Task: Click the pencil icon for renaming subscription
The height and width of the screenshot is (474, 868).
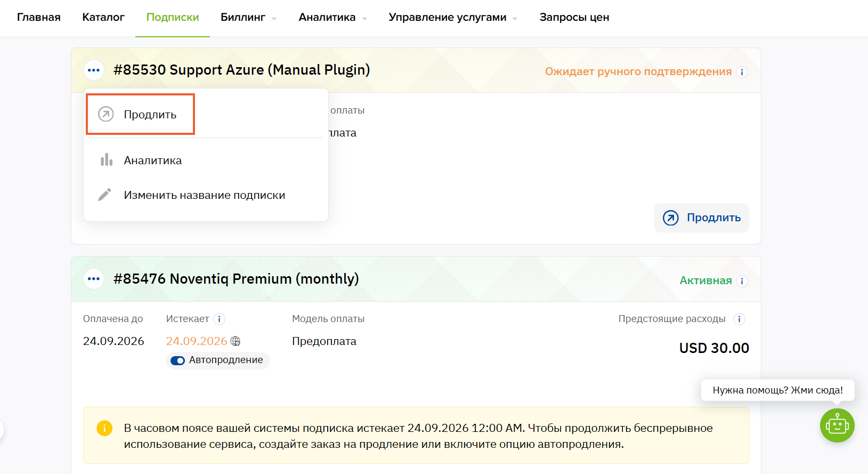Action: [x=105, y=195]
